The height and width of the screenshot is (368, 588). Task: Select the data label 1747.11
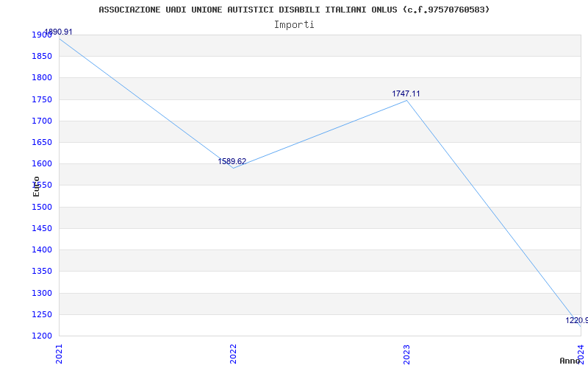406,94
